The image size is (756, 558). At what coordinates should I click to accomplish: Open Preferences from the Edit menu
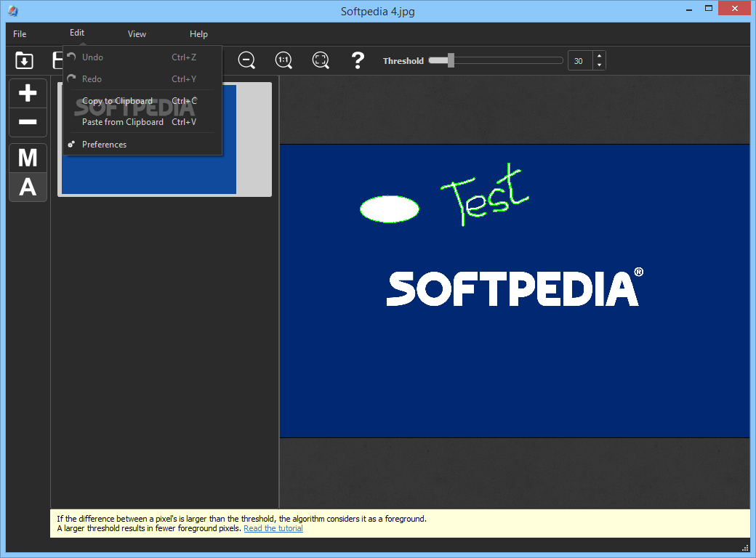[x=142, y=145]
